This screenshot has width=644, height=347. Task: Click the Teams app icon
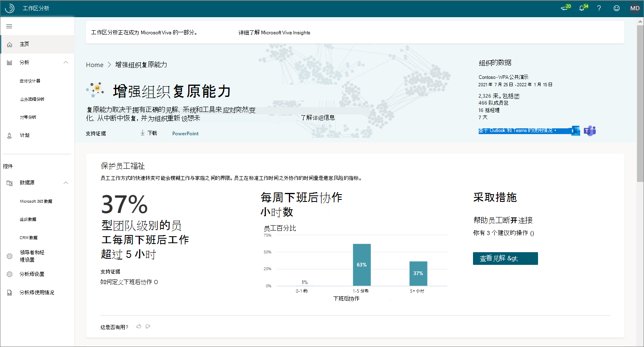(x=590, y=131)
